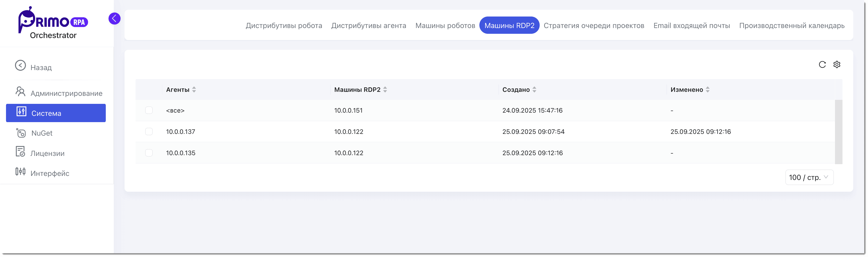
Task: Open Производственный календарь section
Action: [x=791, y=26]
